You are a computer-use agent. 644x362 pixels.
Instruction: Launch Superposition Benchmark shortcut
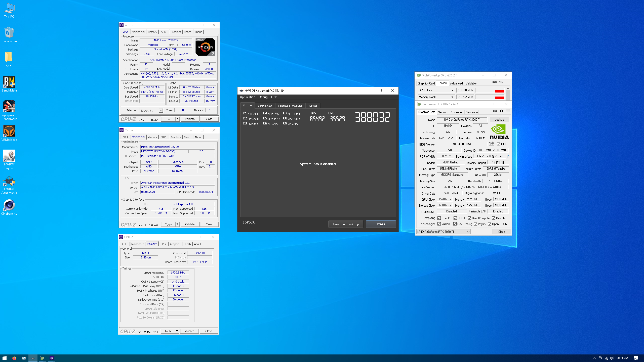pos(9,111)
